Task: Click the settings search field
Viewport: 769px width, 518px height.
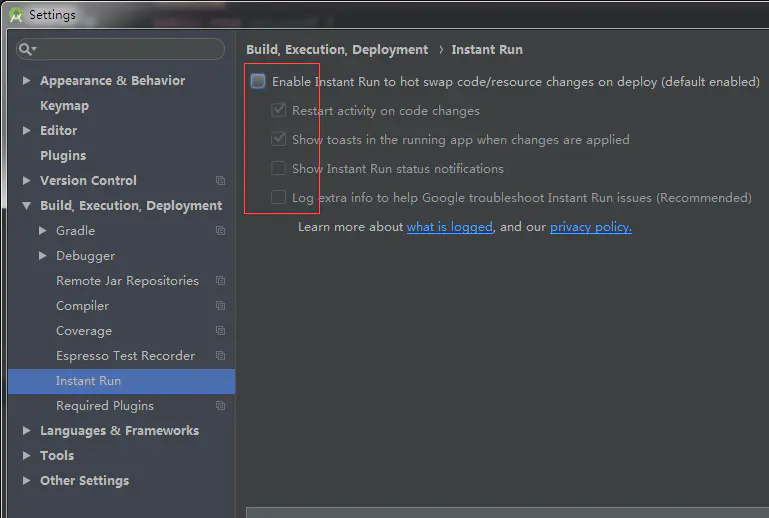Action: (121, 49)
